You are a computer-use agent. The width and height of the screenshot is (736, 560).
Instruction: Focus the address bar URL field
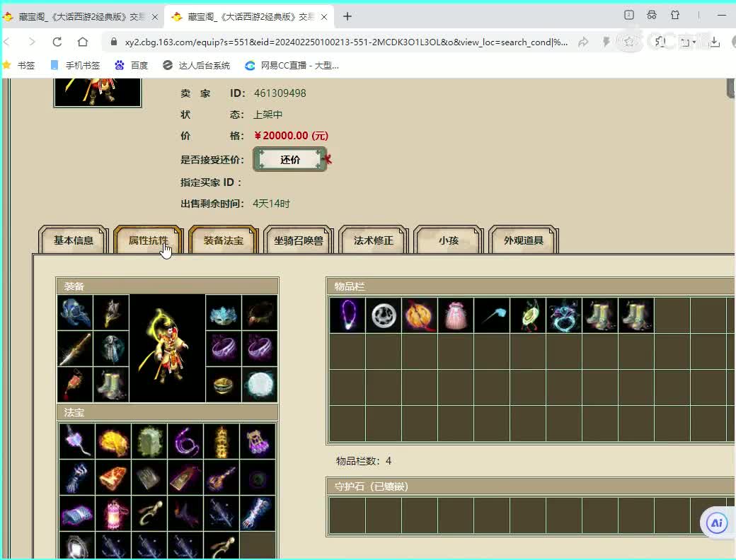346,42
